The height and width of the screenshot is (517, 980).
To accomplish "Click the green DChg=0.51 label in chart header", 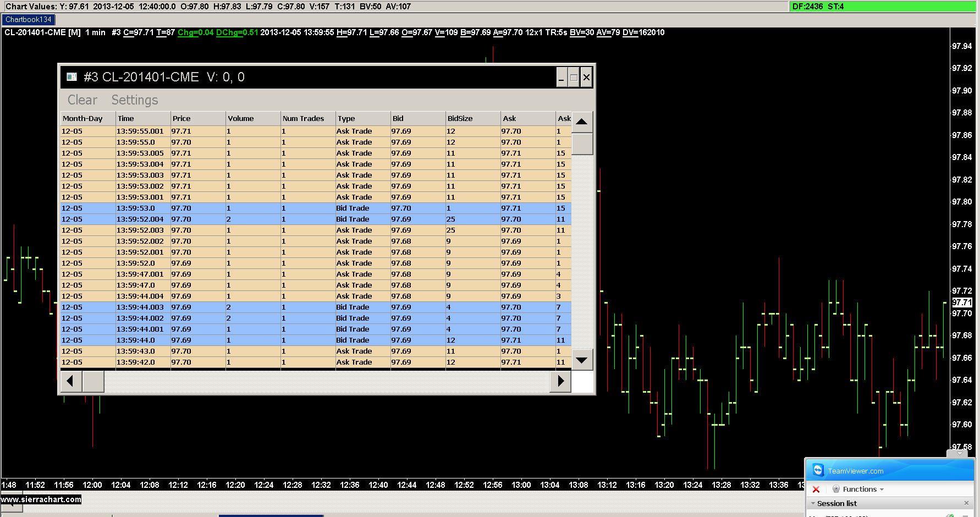I will pyautogui.click(x=237, y=32).
